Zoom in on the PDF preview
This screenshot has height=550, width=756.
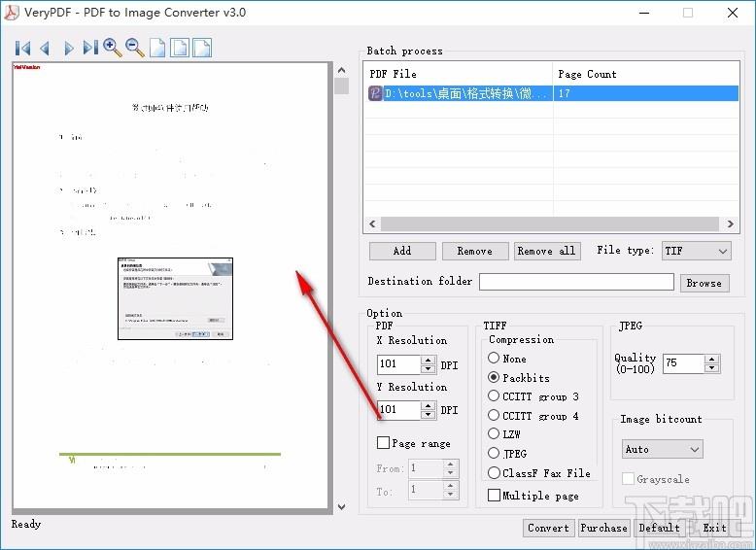[113, 48]
